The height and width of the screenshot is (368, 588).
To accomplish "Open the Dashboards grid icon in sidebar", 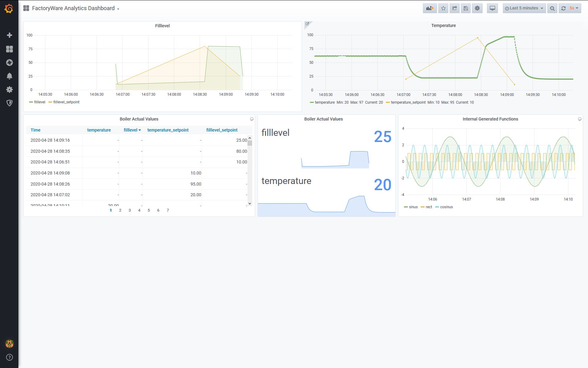I will pyautogui.click(x=9, y=49).
